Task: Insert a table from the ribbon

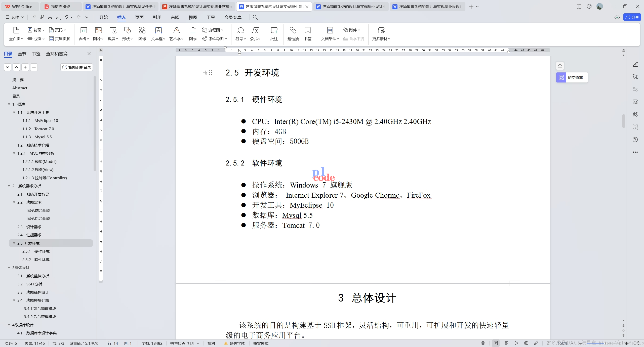Action: [x=84, y=34]
